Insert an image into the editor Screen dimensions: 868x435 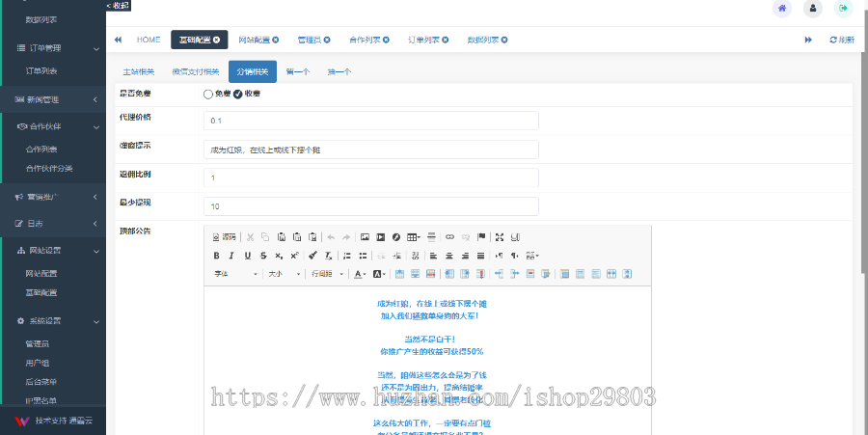pyautogui.click(x=365, y=237)
